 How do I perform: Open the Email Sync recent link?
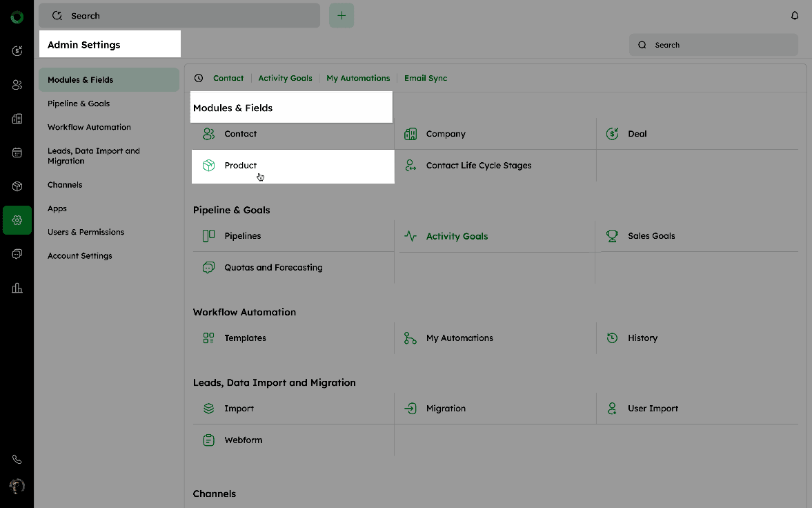click(x=425, y=78)
